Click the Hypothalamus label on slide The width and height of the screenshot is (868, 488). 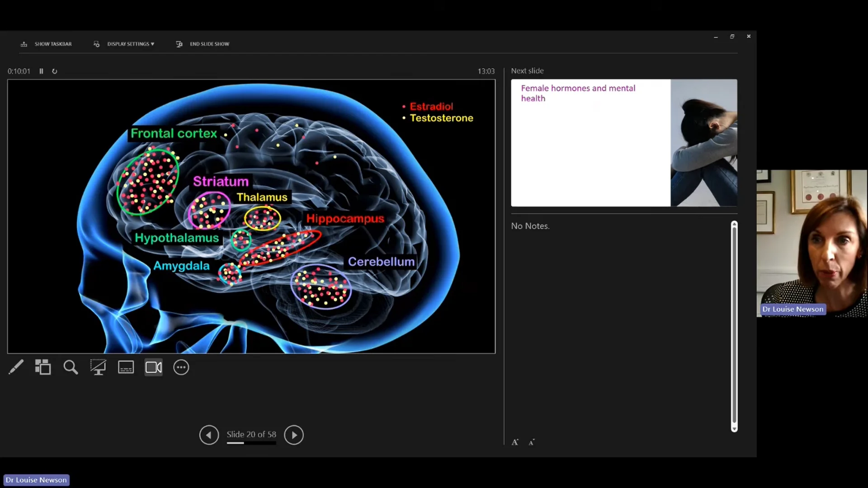[x=177, y=238]
